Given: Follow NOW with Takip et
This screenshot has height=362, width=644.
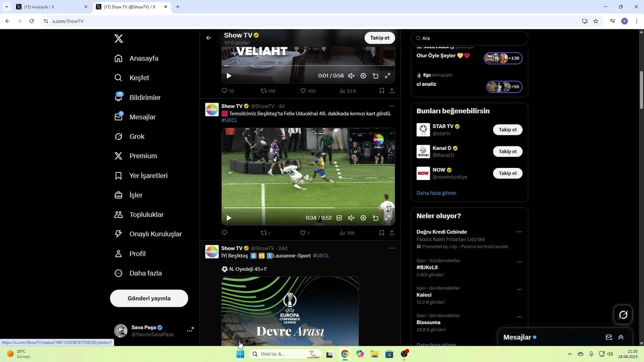Looking at the screenshot, I should click(x=508, y=173).
